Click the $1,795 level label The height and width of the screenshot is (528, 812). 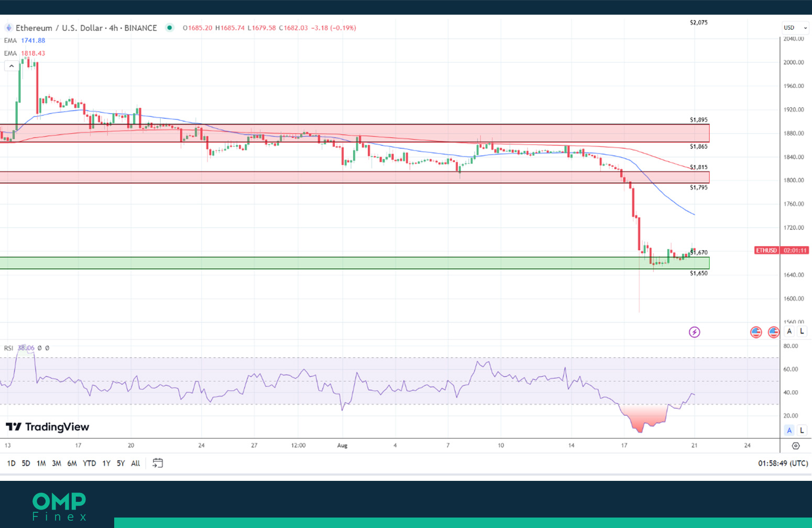point(699,188)
